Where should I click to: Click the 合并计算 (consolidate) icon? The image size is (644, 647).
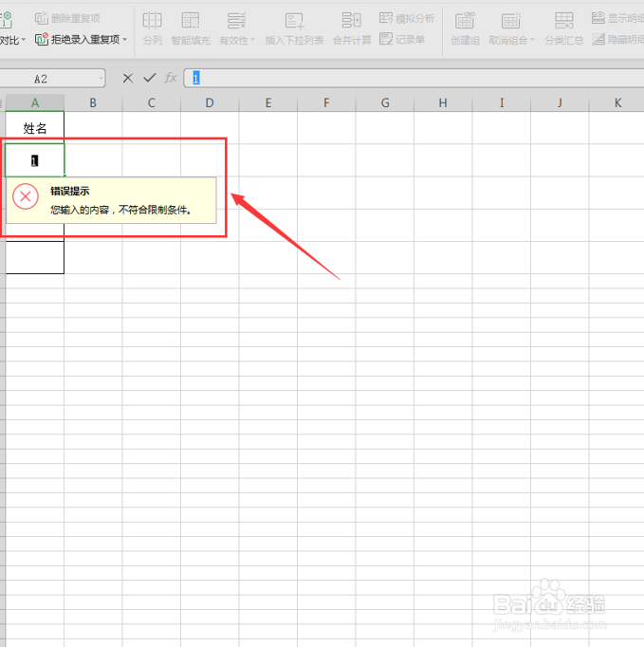[x=352, y=20]
